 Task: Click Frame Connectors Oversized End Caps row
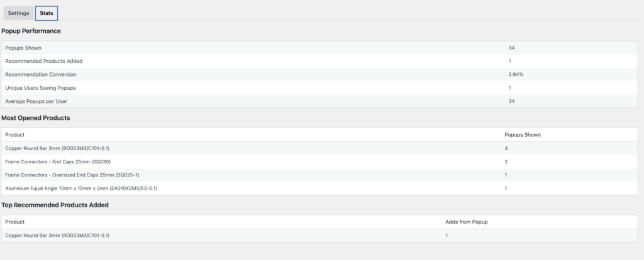pyautogui.click(x=71, y=175)
